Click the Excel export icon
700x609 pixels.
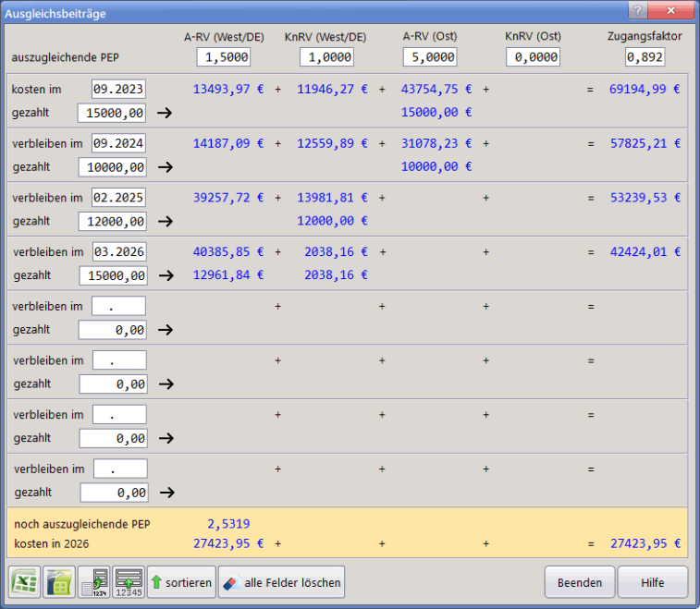tap(22, 583)
